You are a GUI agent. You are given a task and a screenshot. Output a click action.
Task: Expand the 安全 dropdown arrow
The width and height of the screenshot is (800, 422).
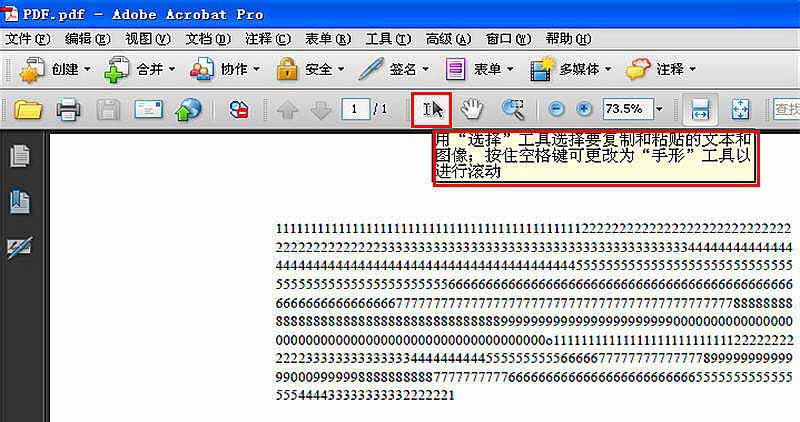pyautogui.click(x=341, y=69)
